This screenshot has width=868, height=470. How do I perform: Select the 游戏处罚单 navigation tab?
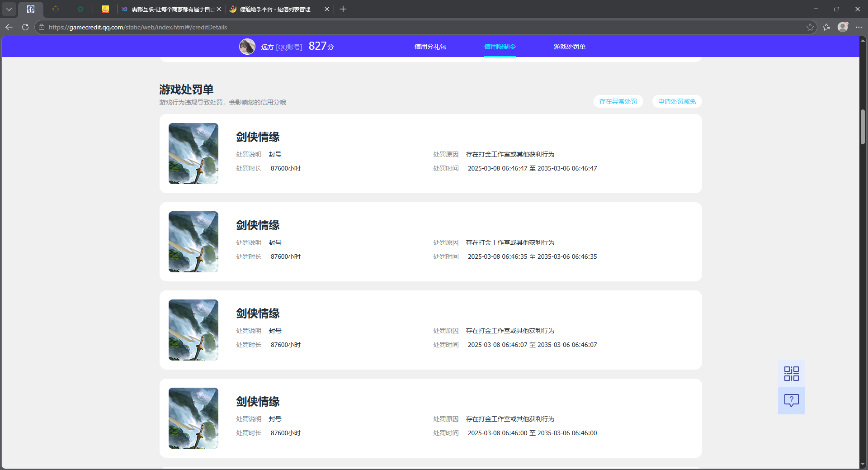[x=569, y=47]
